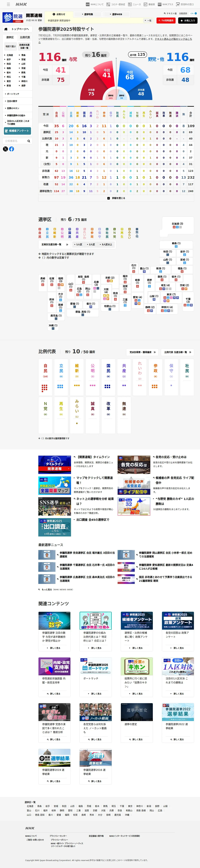This screenshot has width=200, height=868.
Task: Click 沖縄 (1) on the map
Action: tap(53, 327)
